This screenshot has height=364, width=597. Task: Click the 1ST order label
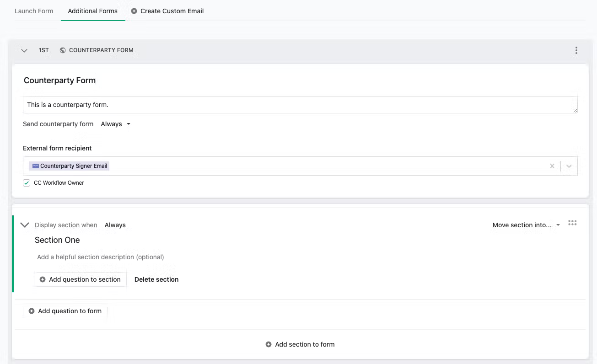44,50
